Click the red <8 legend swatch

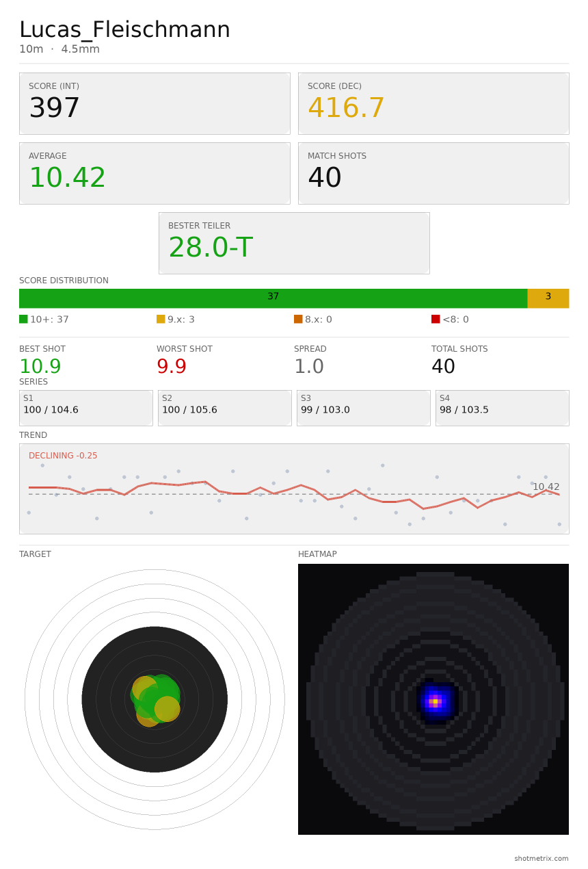[x=436, y=319]
